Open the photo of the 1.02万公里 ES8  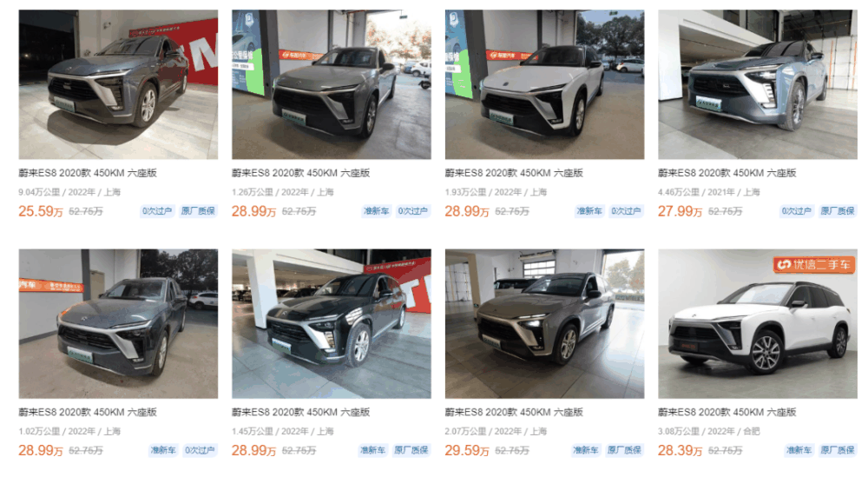[x=118, y=323]
